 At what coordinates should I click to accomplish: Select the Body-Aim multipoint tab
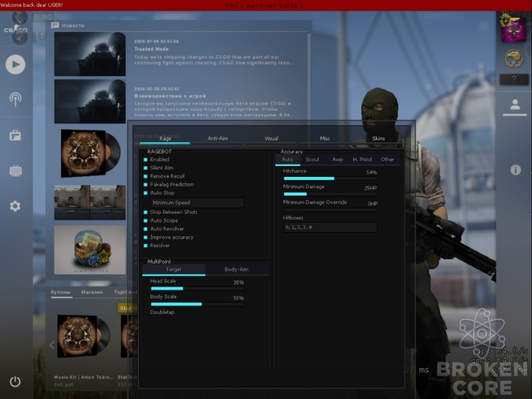pyautogui.click(x=236, y=270)
